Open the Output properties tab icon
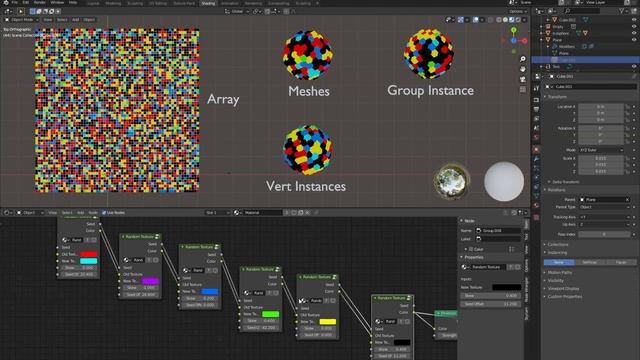Screen dimensions: 640x360 point(536,109)
